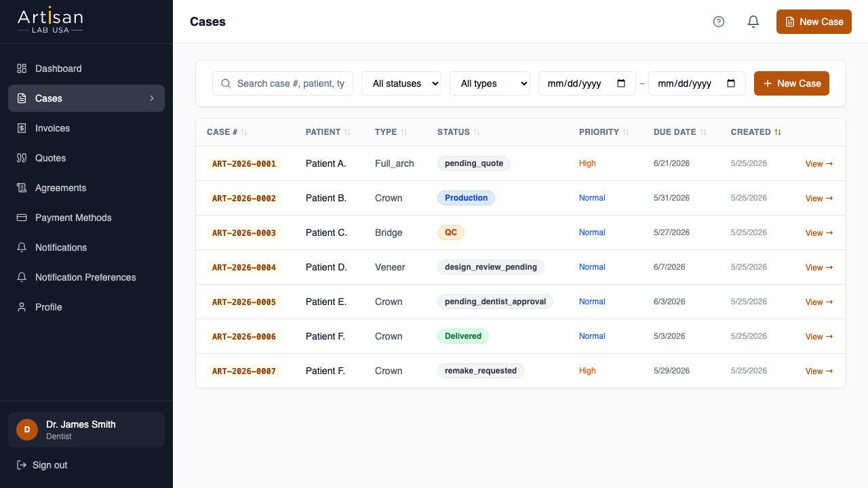This screenshot has height=488, width=868.
Task: Open calendar picker of start date field
Action: [621, 83]
